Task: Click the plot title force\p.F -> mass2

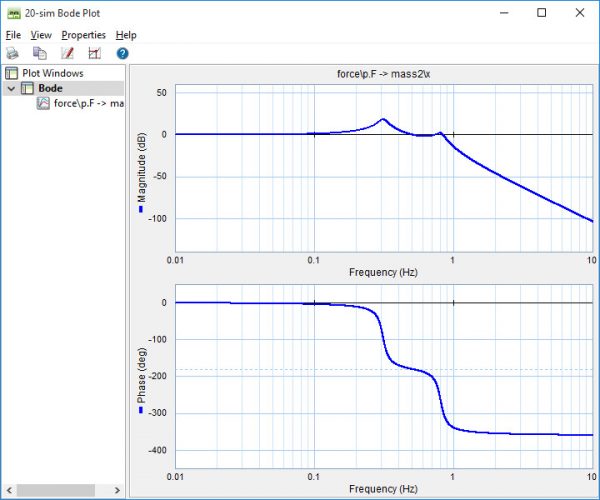Action: pyautogui.click(x=385, y=74)
